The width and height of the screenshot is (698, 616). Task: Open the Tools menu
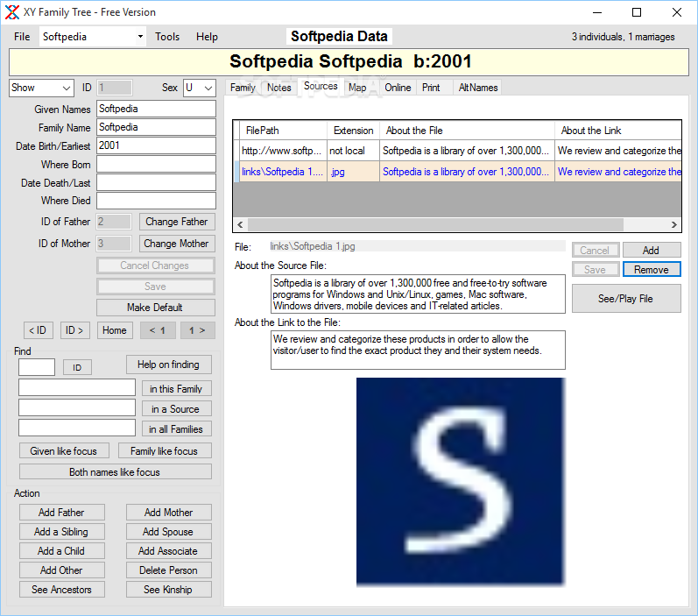[x=167, y=37]
